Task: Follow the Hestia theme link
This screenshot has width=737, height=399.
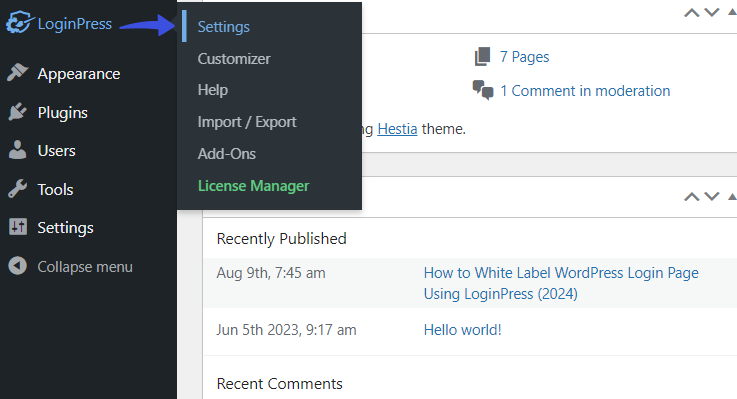Action: [397, 129]
